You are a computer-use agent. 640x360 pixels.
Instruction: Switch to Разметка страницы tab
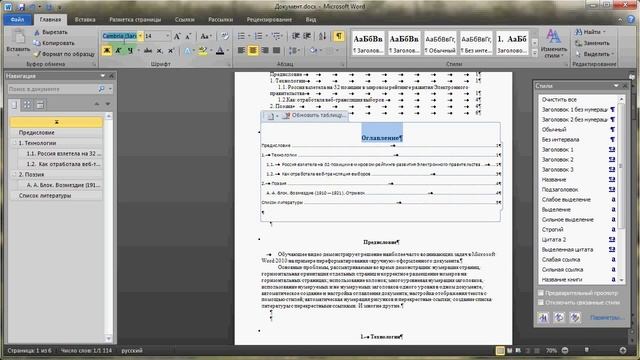(x=135, y=20)
